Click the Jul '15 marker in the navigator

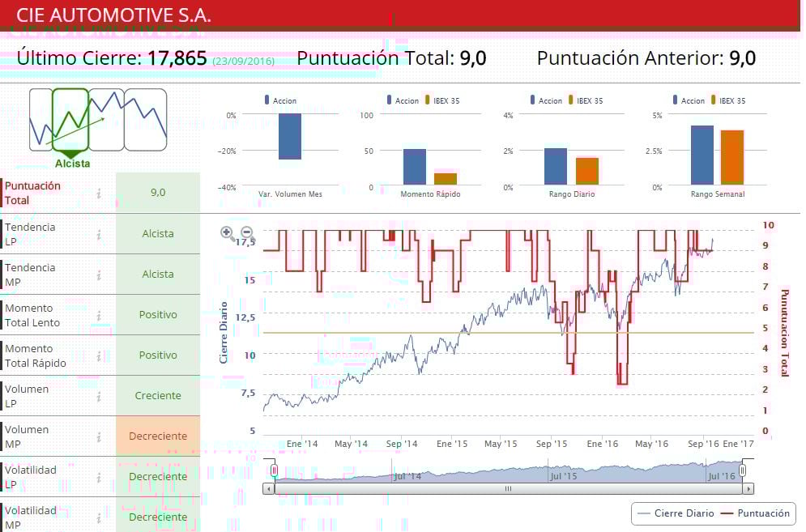(x=563, y=476)
